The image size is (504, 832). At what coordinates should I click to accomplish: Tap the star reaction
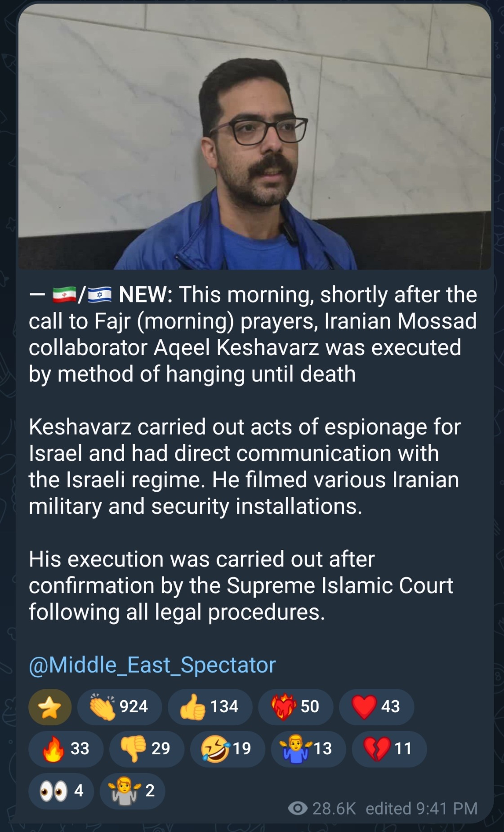pos(50,707)
